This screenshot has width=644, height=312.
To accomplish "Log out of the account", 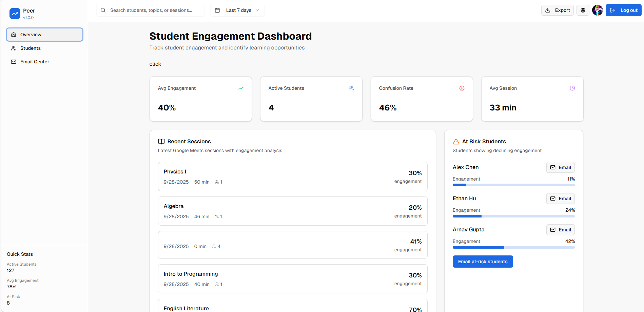I will [624, 10].
